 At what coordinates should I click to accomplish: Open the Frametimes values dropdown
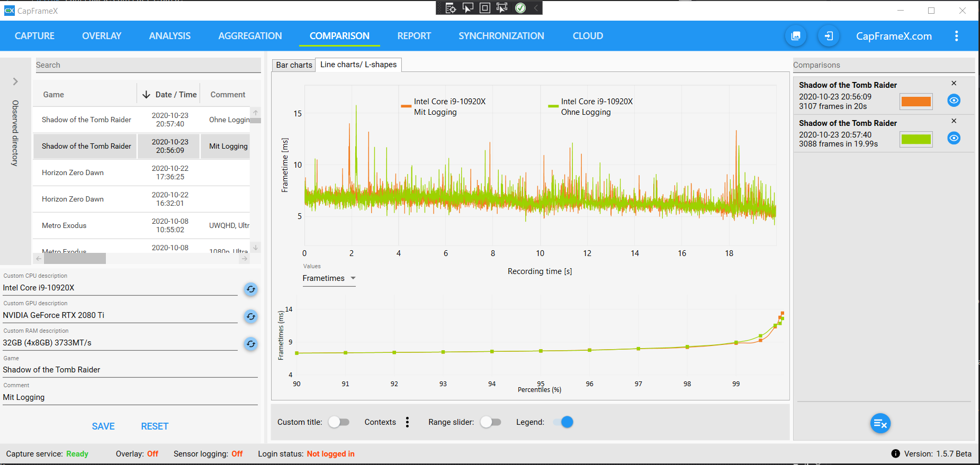[329, 279]
